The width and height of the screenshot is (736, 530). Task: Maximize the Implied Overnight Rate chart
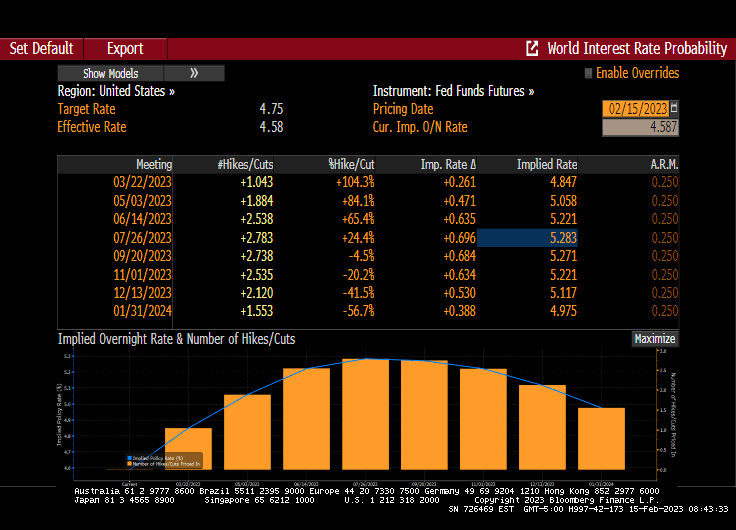[655, 339]
